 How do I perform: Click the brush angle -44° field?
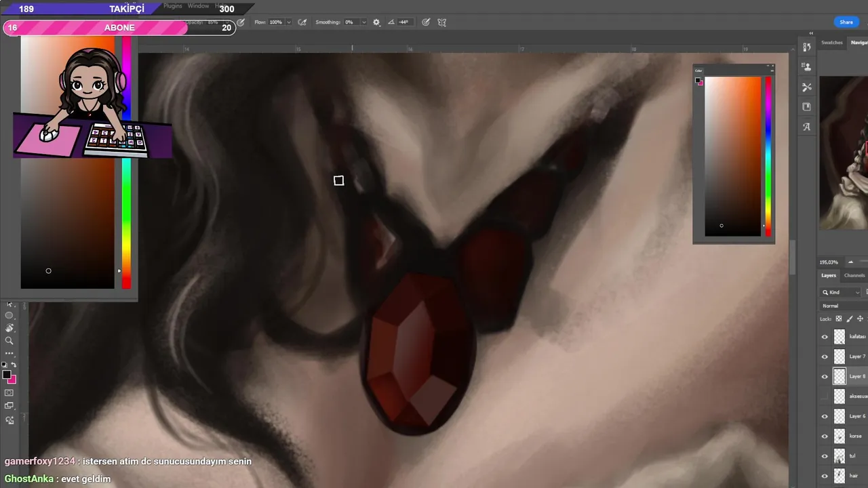(x=403, y=22)
